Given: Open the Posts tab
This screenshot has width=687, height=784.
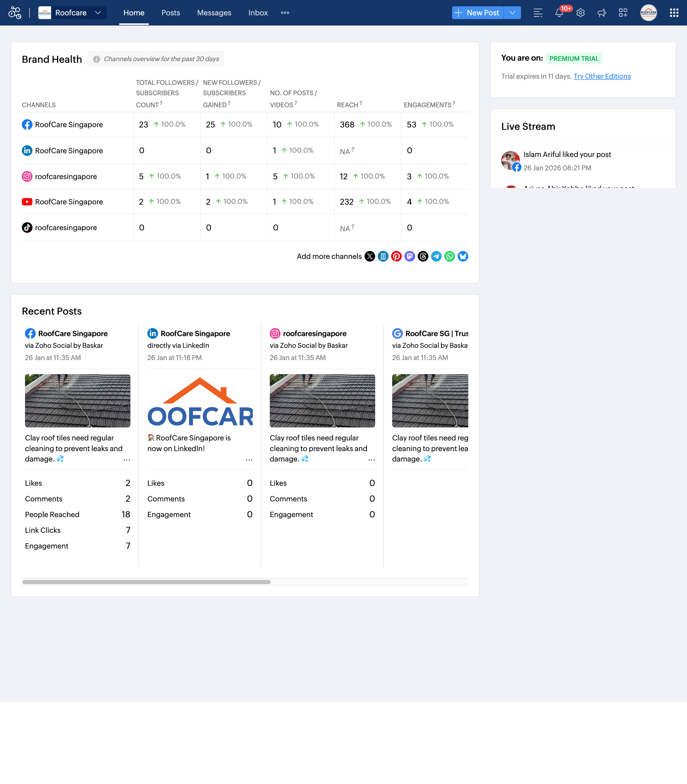Looking at the screenshot, I should [x=171, y=13].
